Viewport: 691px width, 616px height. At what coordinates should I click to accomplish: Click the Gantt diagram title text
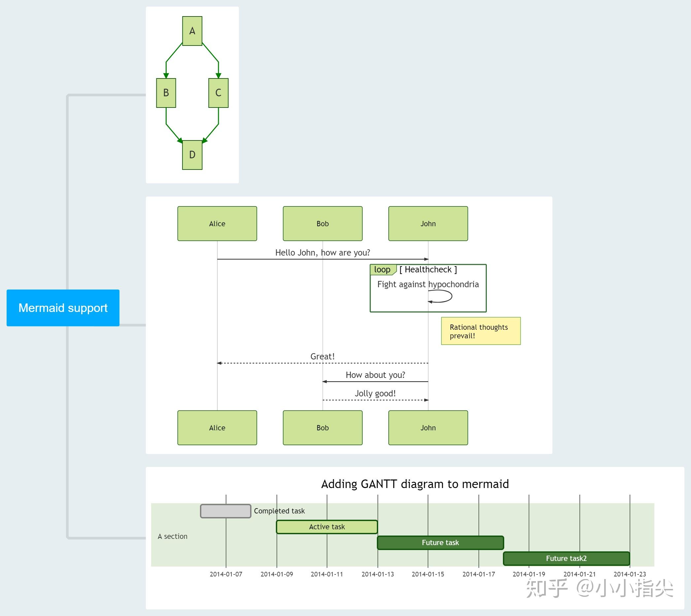point(414,484)
